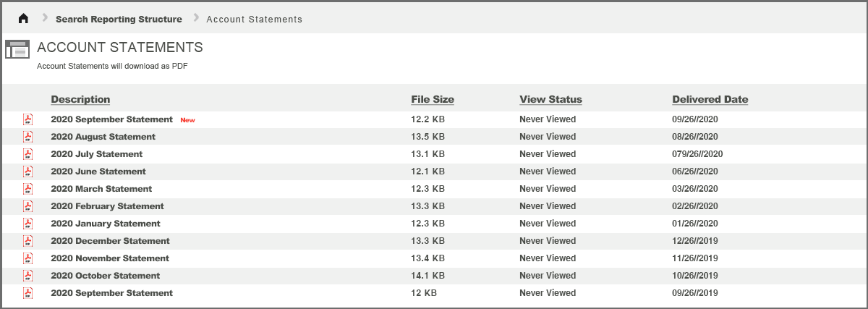Click the Account Statements page header icon
Viewport: 868px width, 309px height.
[x=17, y=49]
